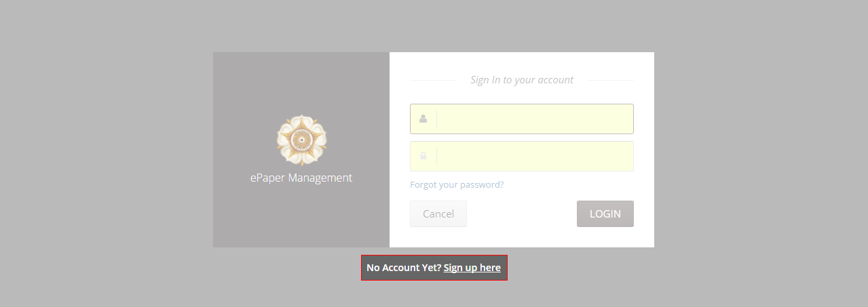Click the separator beside the user icon

click(x=436, y=119)
